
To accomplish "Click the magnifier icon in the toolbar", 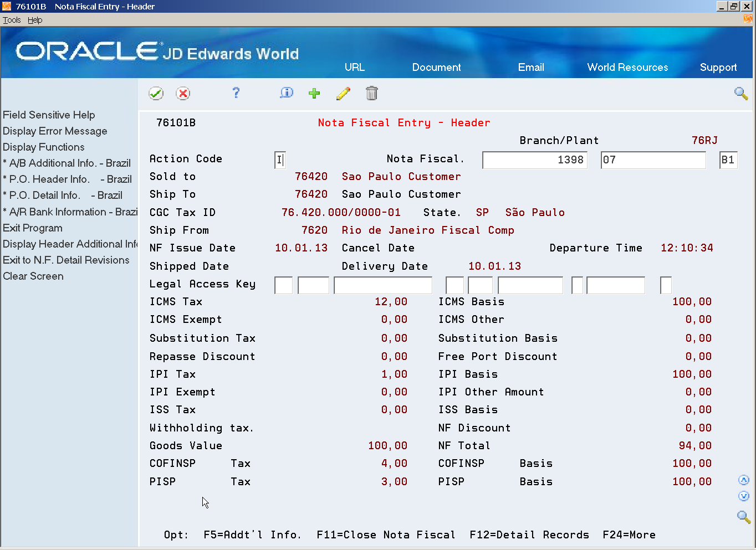I will click(741, 93).
